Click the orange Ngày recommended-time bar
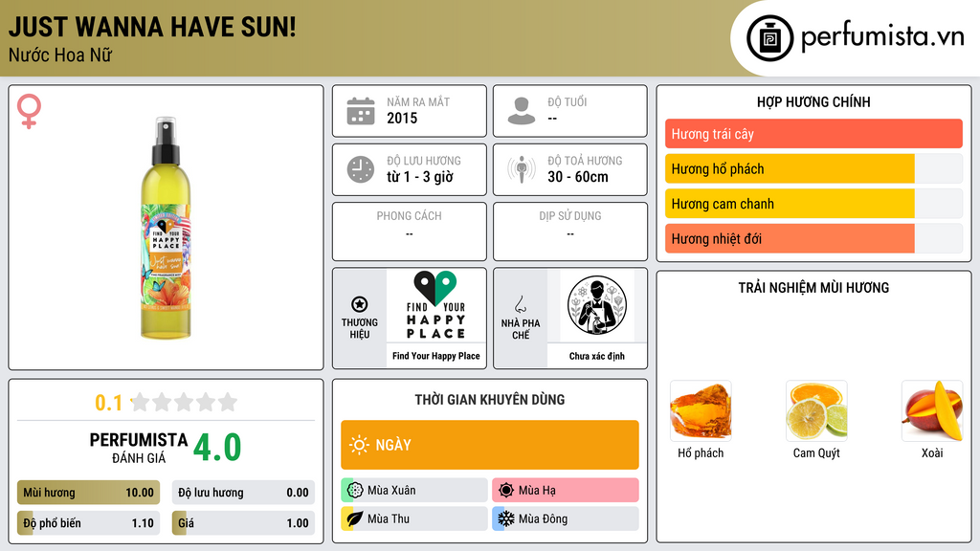This screenshot has width=980, height=551. tap(490, 445)
